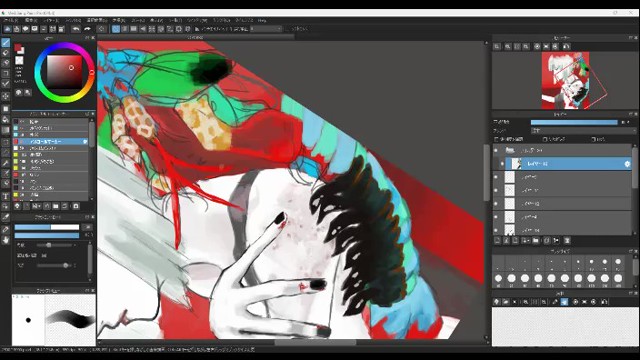Add a new folder in layer panel
This screenshot has height=360, width=640.
tap(536, 241)
